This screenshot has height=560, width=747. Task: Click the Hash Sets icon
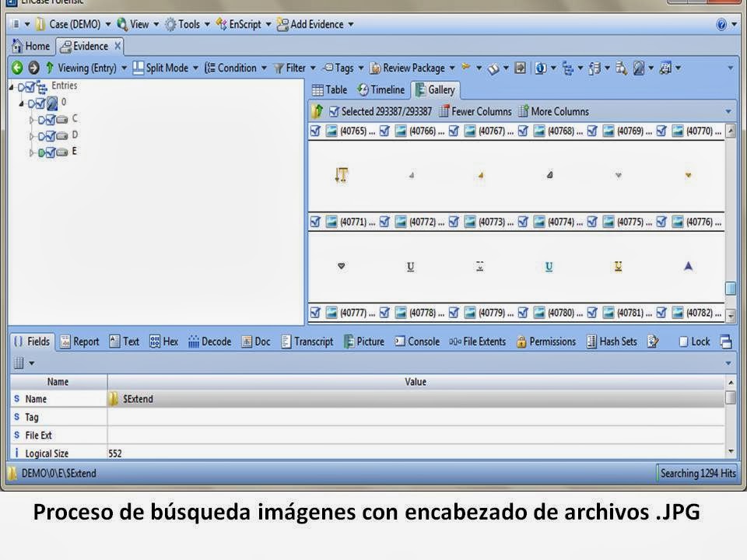click(591, 341)
